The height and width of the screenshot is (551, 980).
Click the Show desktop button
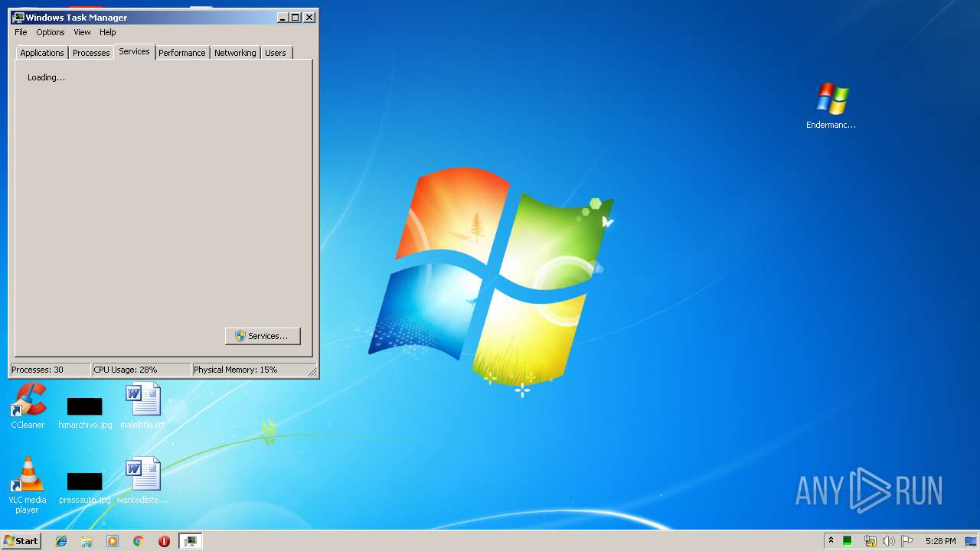pos(971,541)
